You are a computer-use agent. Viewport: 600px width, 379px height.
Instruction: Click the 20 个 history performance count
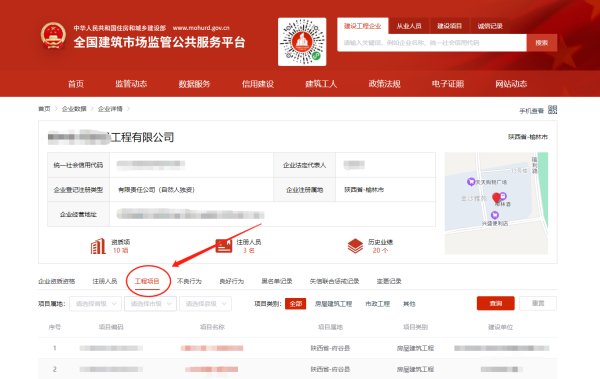tap(380, 250)
